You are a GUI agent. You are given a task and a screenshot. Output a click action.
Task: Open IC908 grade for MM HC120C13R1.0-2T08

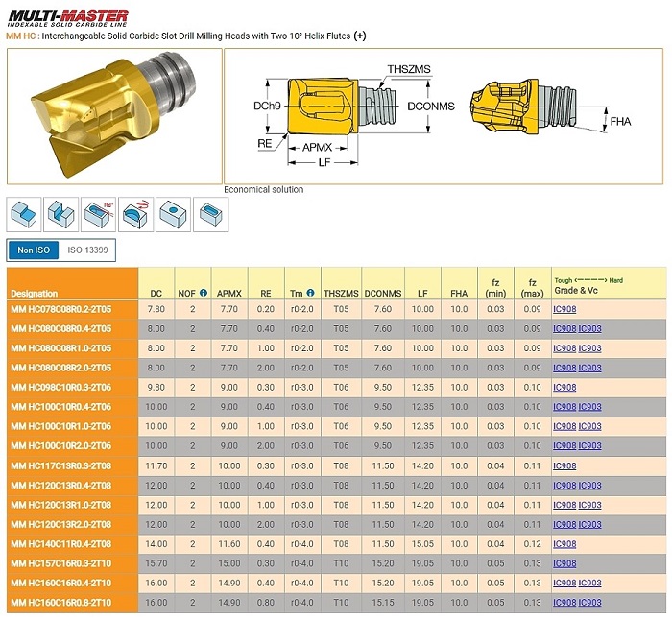(x=564, y=505)
